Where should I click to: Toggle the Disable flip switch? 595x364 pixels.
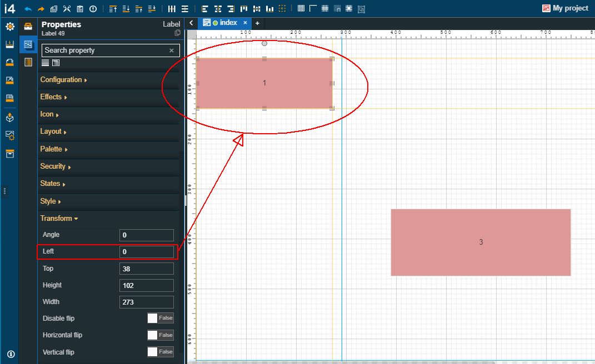point(161,318)
